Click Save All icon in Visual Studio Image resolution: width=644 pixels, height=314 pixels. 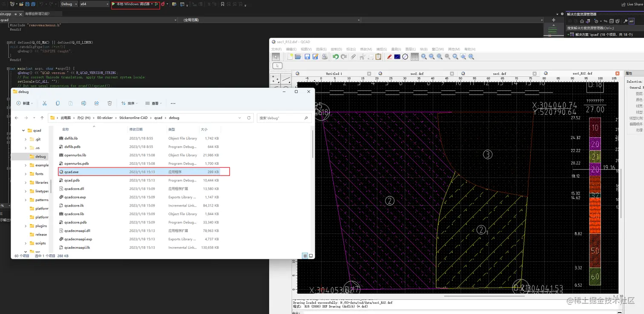click(33, 4)
